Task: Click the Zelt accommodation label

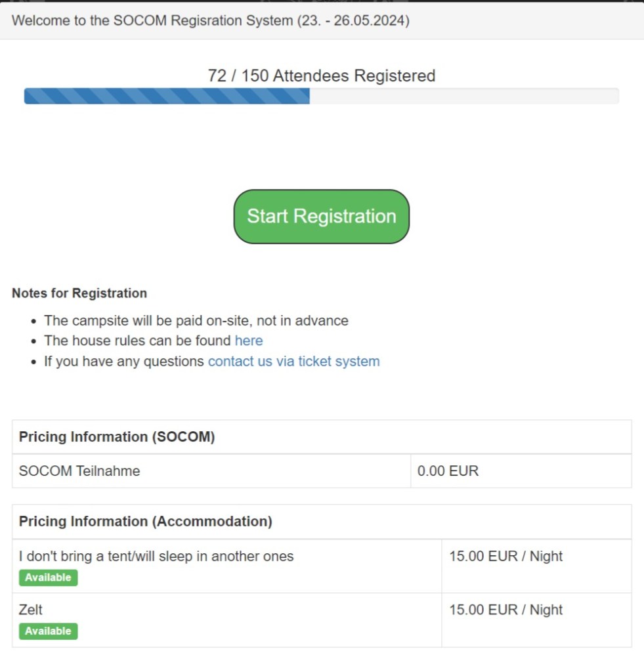Action: 31,610
